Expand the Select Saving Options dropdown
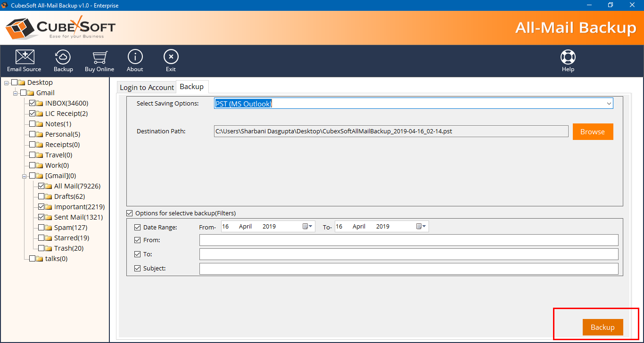The height and width of the screenshot is (343, 644). click(x=609, y=104)
